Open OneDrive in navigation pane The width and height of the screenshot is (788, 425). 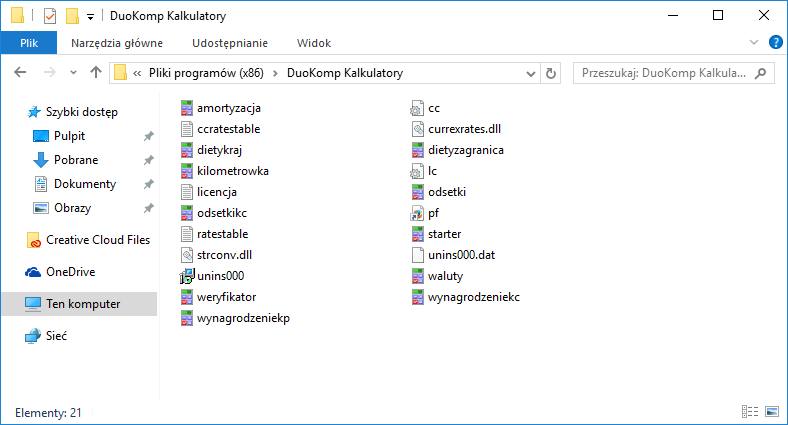70,272
